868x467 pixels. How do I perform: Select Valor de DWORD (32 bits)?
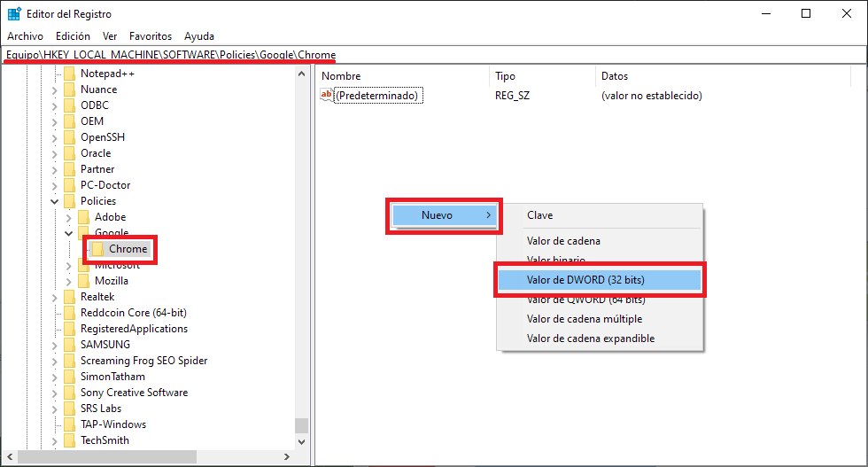(x=600, y=280)
